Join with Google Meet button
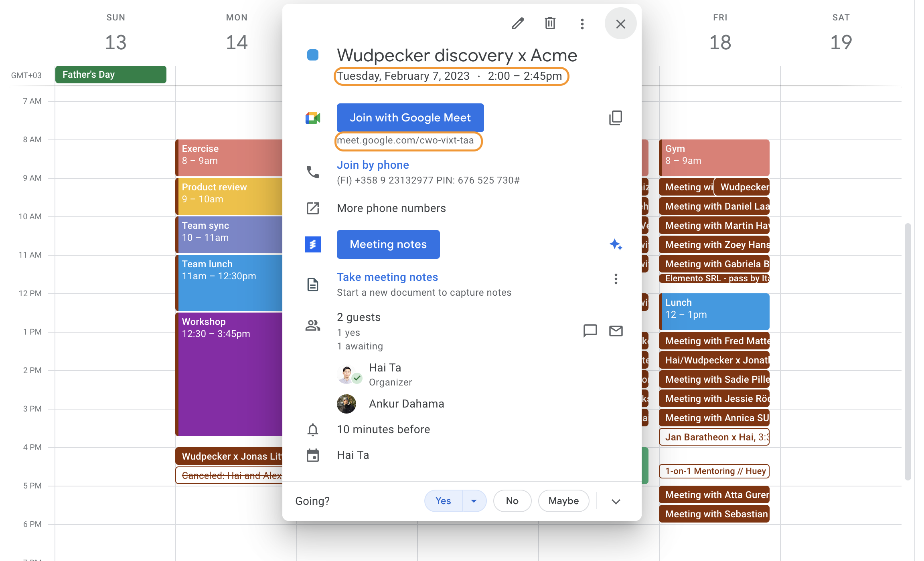This screenshot has height=561, width=924. pyautogui.click(x=410, y=117)
